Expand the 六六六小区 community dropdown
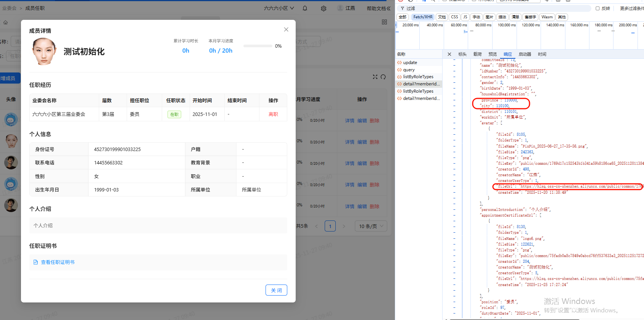The width and height of the screenshot is (644, 320). pyautogui.click(x=279, y=8)
